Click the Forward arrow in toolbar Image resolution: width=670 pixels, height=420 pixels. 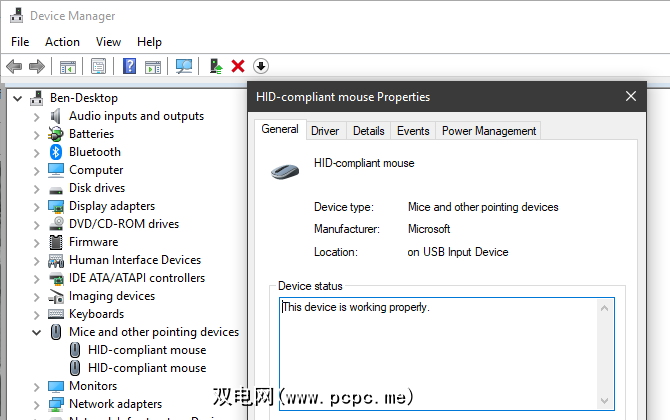click(x=36, y=66)
